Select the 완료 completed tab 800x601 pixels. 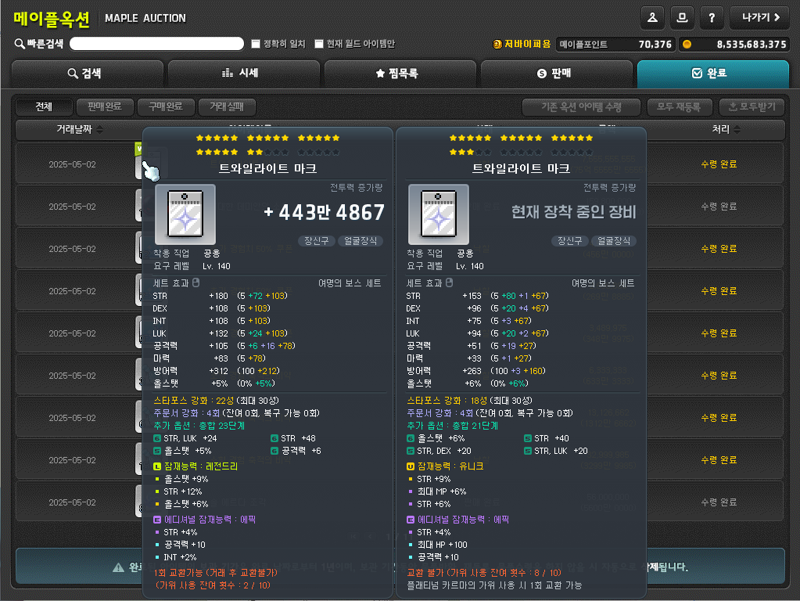pyautogui.click(x=713, y=73)
